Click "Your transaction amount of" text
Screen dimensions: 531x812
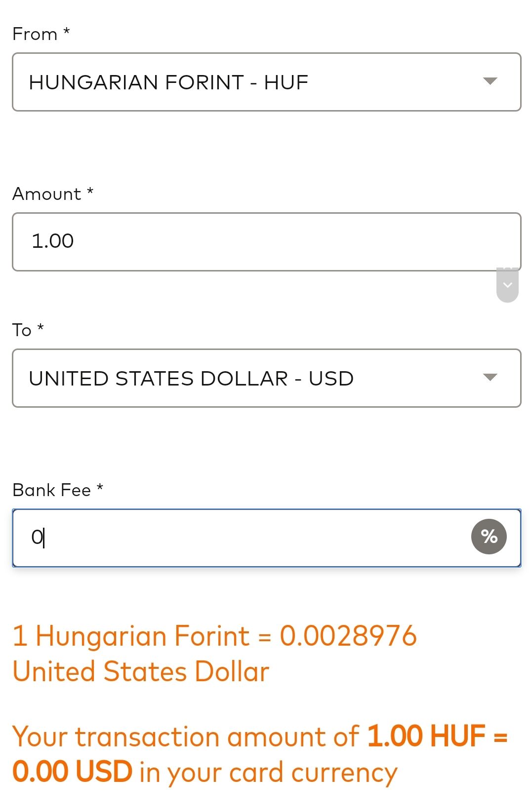pos(185,737)
